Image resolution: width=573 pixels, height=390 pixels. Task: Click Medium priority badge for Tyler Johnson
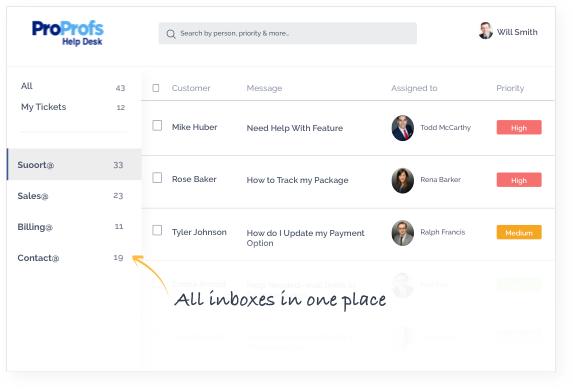(x=519, y=232)
